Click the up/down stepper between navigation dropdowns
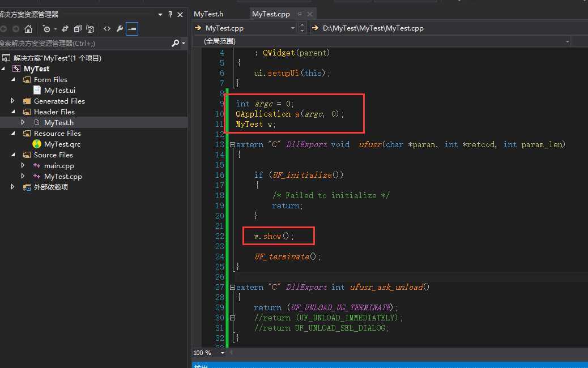The height and width of the screenshot is (368, 588). (x=302, y=28)
